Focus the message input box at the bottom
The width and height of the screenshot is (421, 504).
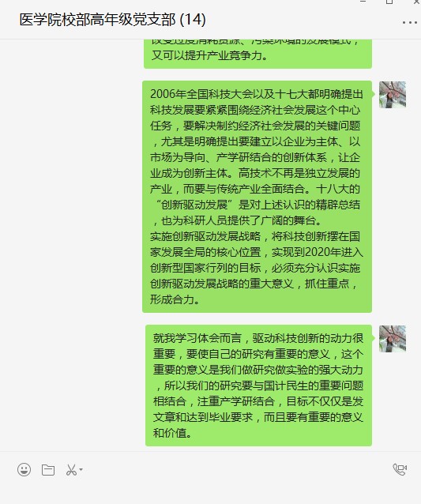(x=210, y=492)
